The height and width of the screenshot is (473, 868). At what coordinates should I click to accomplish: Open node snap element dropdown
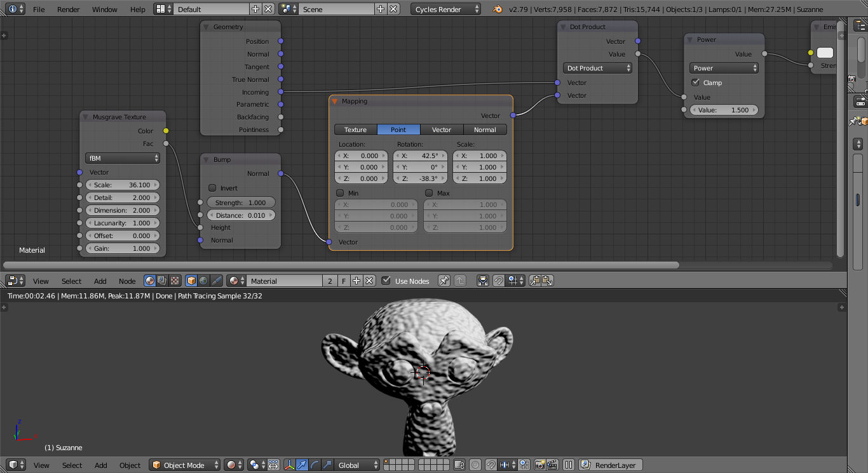[515, 281]
